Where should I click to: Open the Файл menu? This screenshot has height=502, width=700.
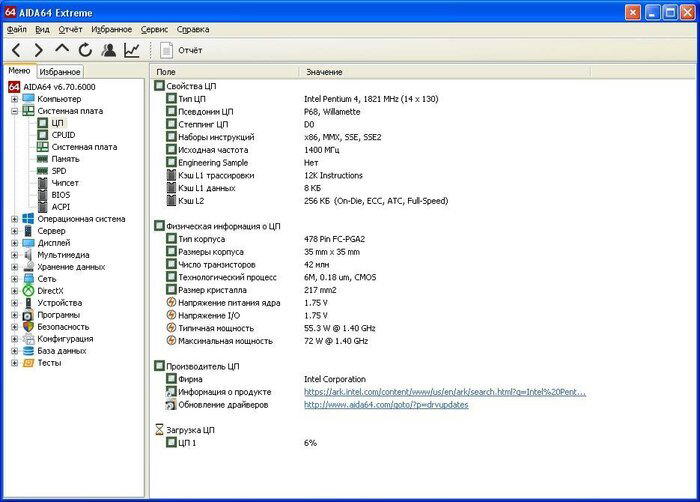[17, 29]
